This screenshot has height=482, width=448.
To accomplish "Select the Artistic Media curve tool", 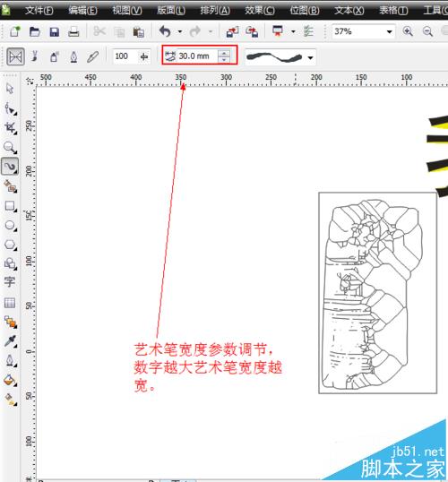I will 10,167.
